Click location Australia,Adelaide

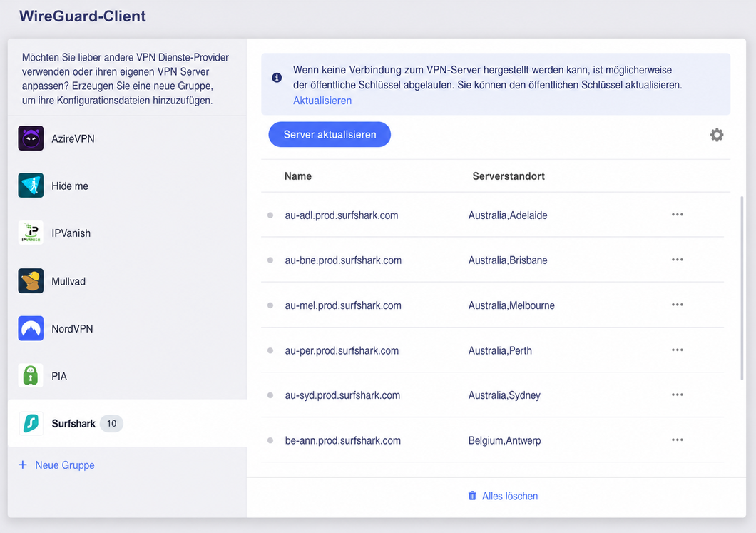[x=508, y=215]
